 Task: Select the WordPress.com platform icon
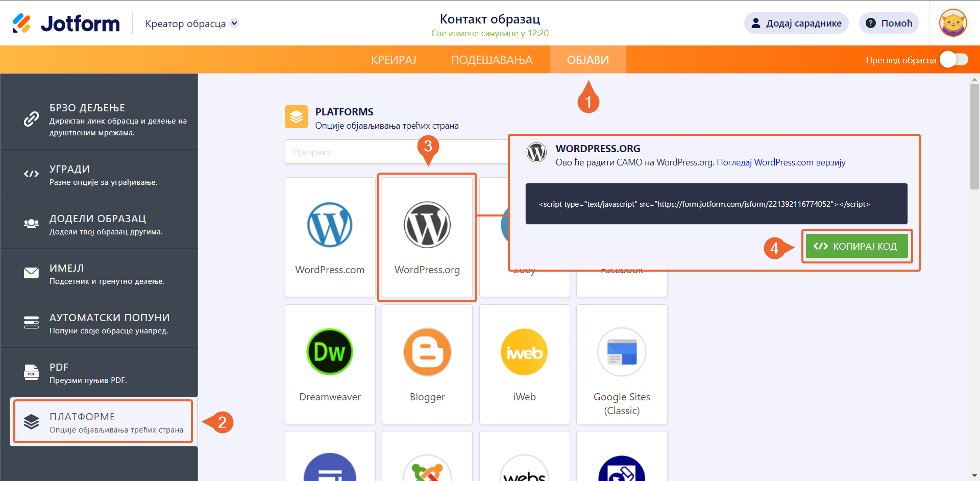click(x=330, y=225)
